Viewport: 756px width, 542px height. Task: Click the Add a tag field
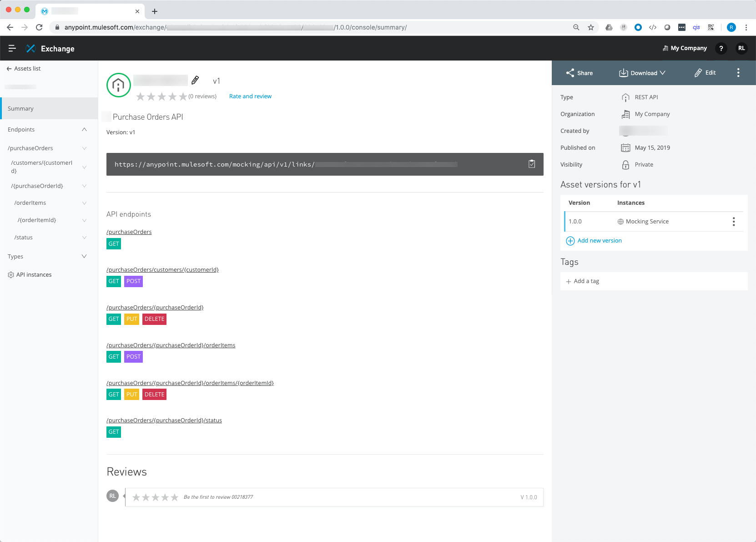point(586,281)
